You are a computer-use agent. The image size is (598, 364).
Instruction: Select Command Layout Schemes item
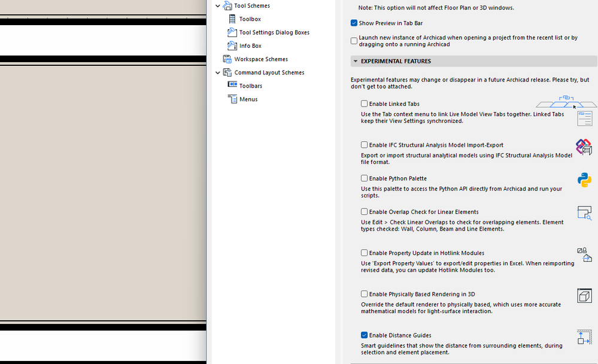pyautogui.click(x=269, y=72)
